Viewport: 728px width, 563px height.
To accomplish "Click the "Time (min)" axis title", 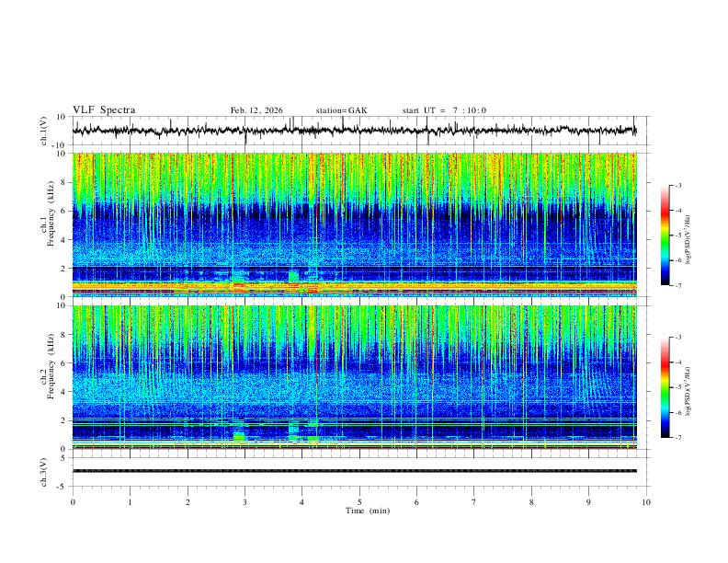I will tap(368, 511).
